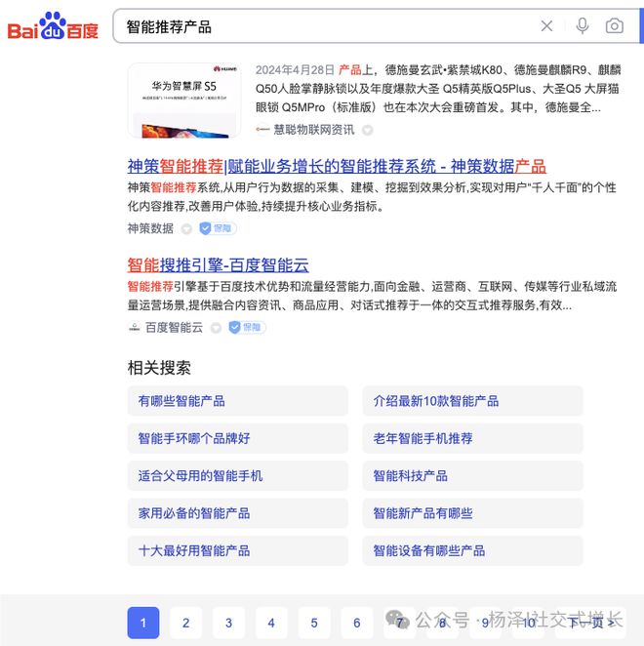Go to results page 4
Image resolution: width=644 pixels, height=646 pixels.
pyautogui.click(x=271, y=623)
